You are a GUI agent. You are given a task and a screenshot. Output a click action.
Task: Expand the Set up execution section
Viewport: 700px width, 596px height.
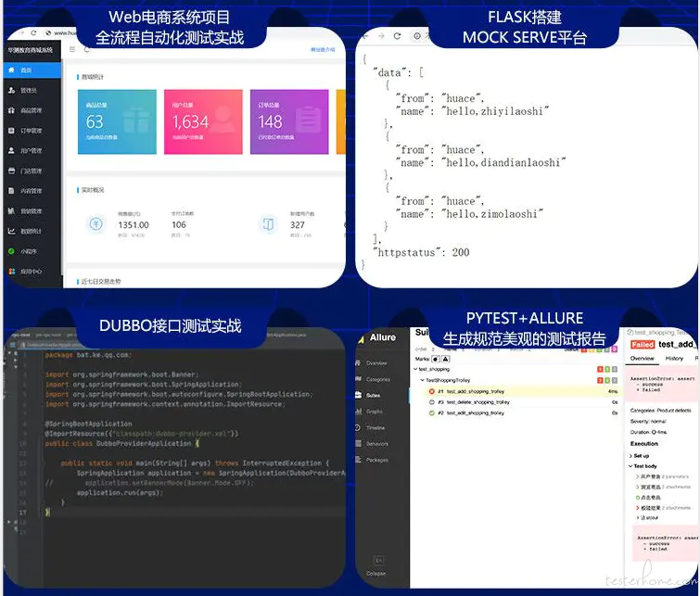tap(640, 456)
